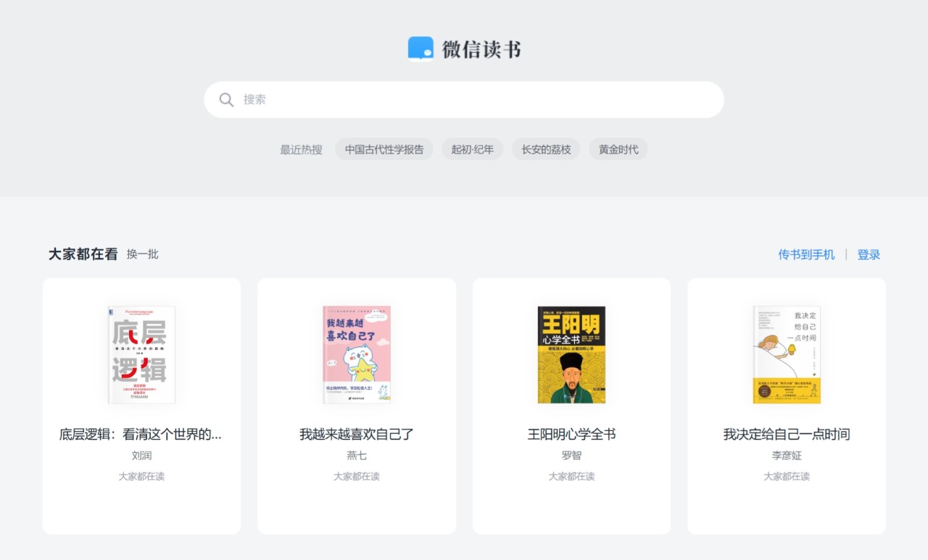The width and height of the screenshot is (928, 560).
Task: Open the 王阳明心学全书 book cover
Action: (x=571, y=354)
